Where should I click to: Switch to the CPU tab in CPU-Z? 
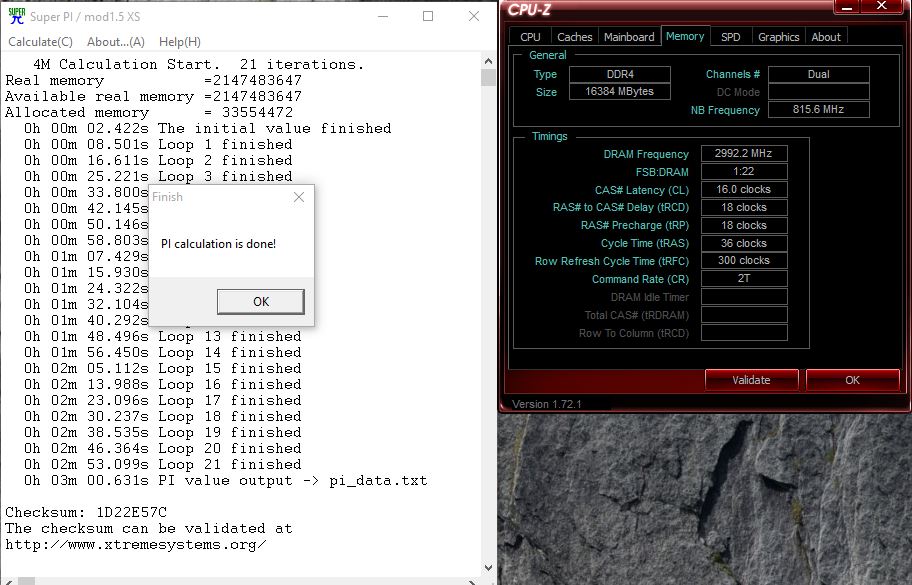(x=530, y=37)
